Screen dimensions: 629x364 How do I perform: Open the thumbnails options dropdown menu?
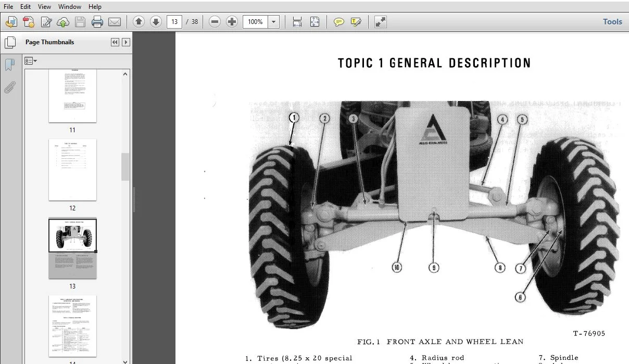pyautogui.click(x=31, y=61)
